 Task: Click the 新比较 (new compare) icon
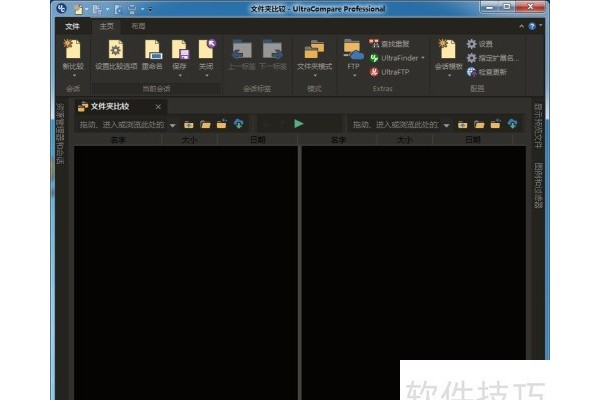coord(73,50)
